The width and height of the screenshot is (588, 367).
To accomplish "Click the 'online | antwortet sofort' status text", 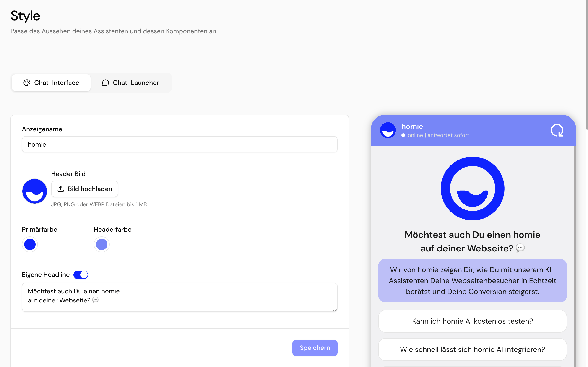I will 438,135.
